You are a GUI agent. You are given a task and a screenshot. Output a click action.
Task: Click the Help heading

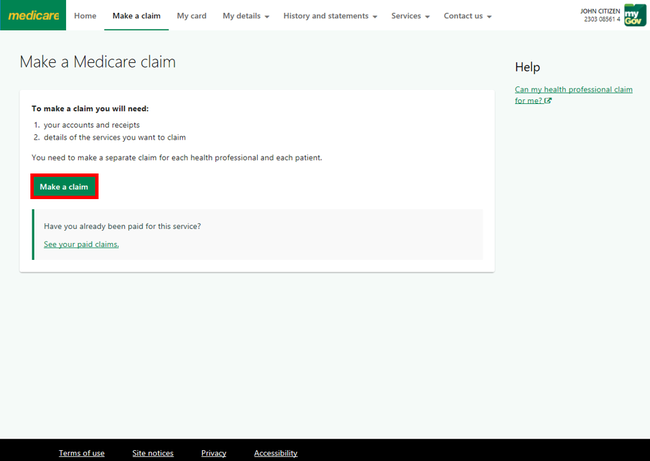(x=527, y=67)
